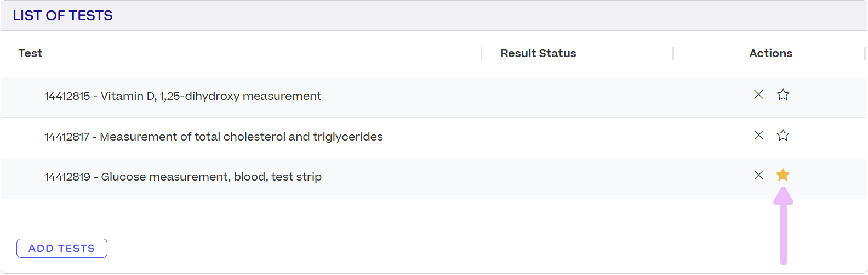Click the Actions column header
The image size is (868, 275).
click(770, 53)
